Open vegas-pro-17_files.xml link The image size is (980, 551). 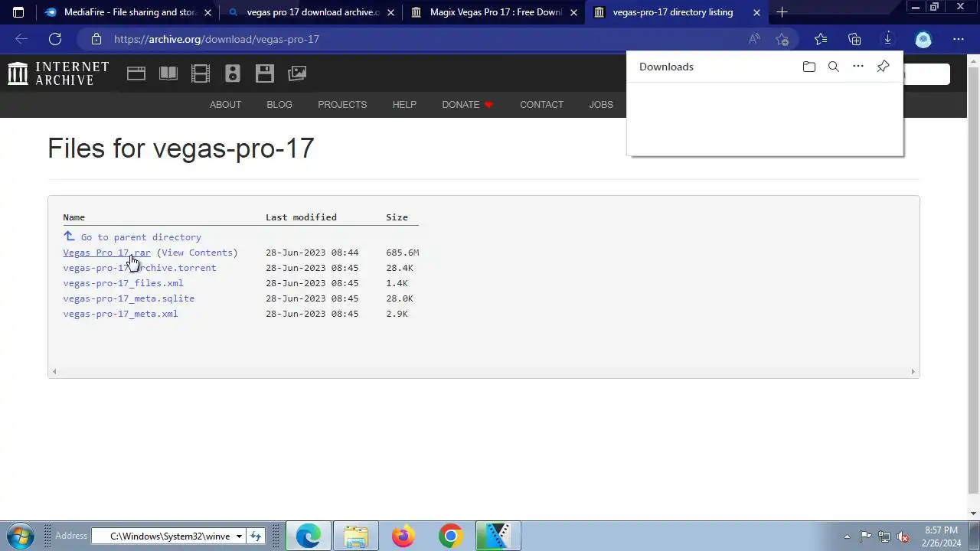point(122,283)
